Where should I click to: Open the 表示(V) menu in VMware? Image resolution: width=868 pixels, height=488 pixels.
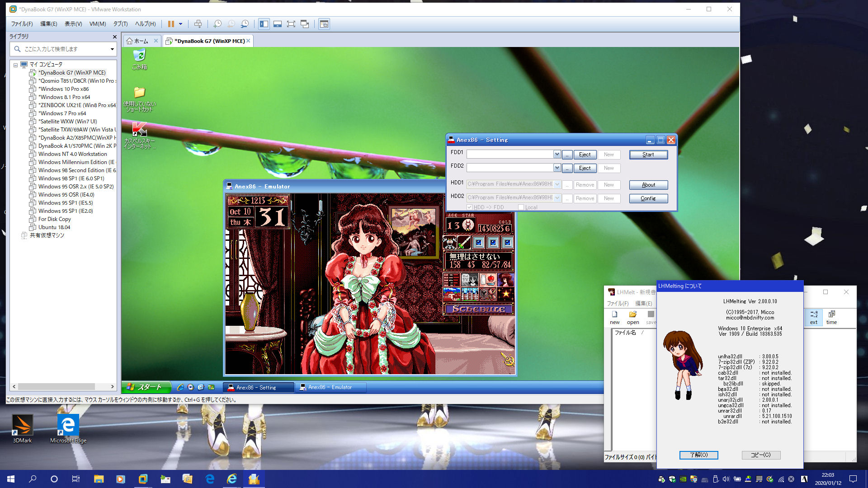tap(73, 24)
